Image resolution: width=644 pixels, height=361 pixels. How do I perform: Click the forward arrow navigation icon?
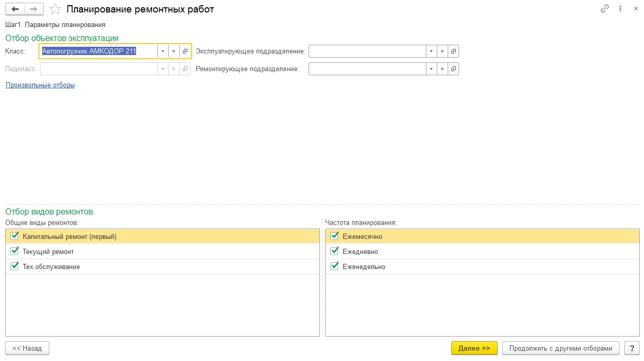point(34,9)
